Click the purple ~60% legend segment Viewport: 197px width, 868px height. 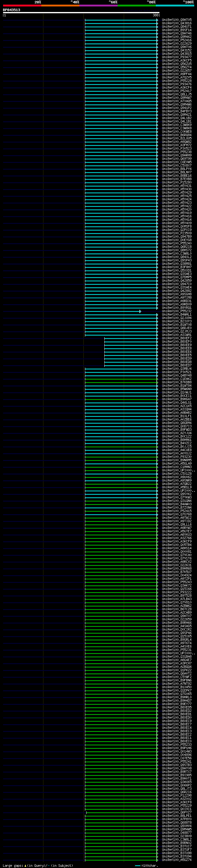tap(99, 6)
